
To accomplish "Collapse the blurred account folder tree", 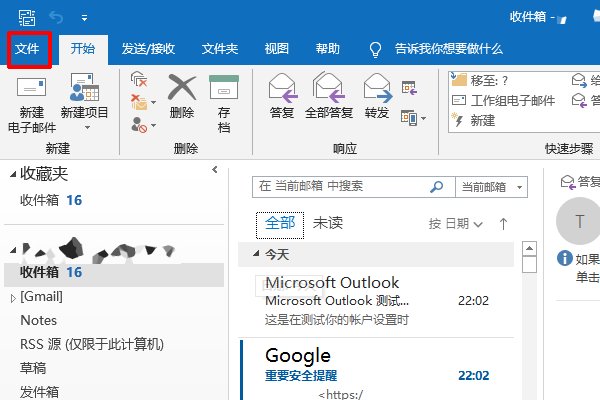I will click(13, 250).
